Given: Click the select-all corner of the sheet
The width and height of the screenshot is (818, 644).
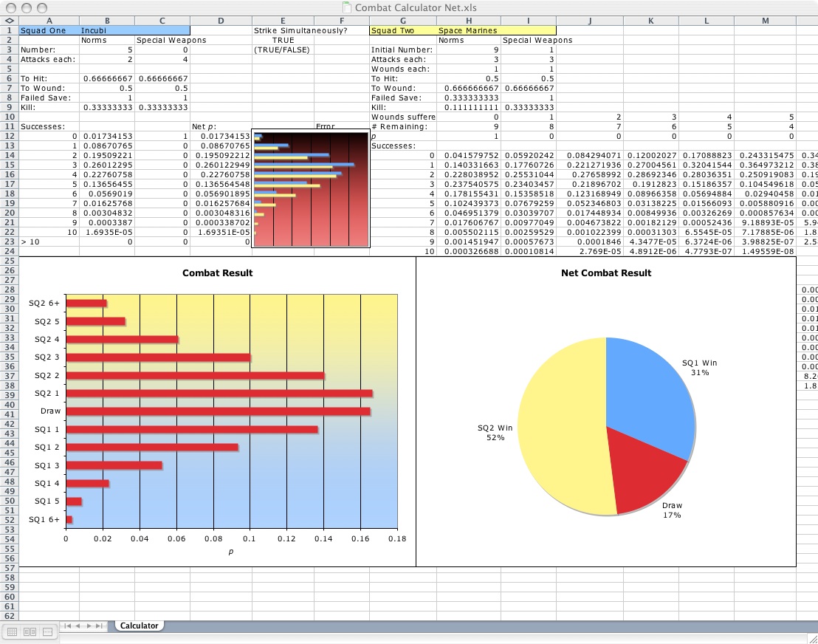Looking at the screenshot, I should pyautogui.click(x=9, y=21).
